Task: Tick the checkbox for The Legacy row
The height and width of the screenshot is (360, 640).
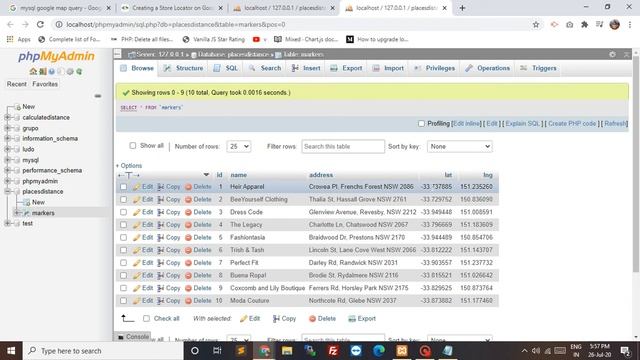Action: point(123,224)
